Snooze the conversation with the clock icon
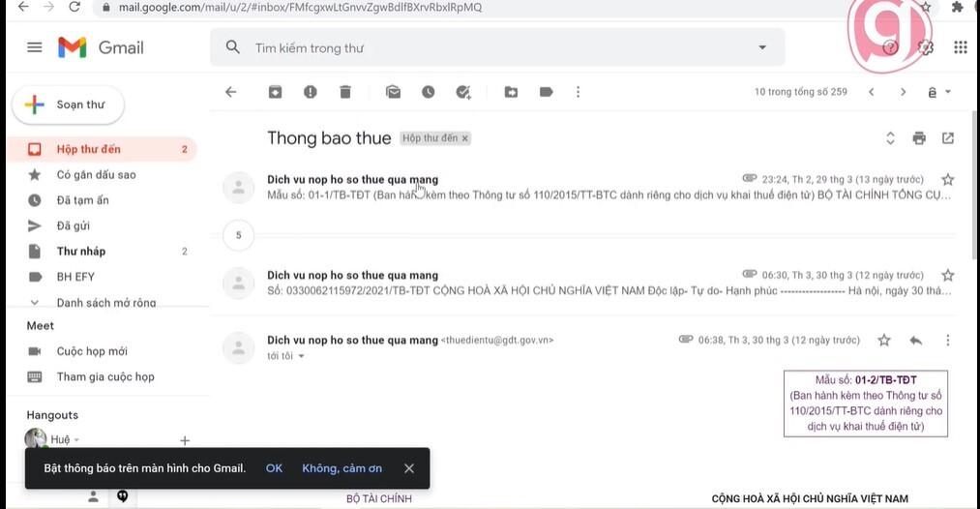This screenshot has width=980, height=509. click(x=429, y=93)
